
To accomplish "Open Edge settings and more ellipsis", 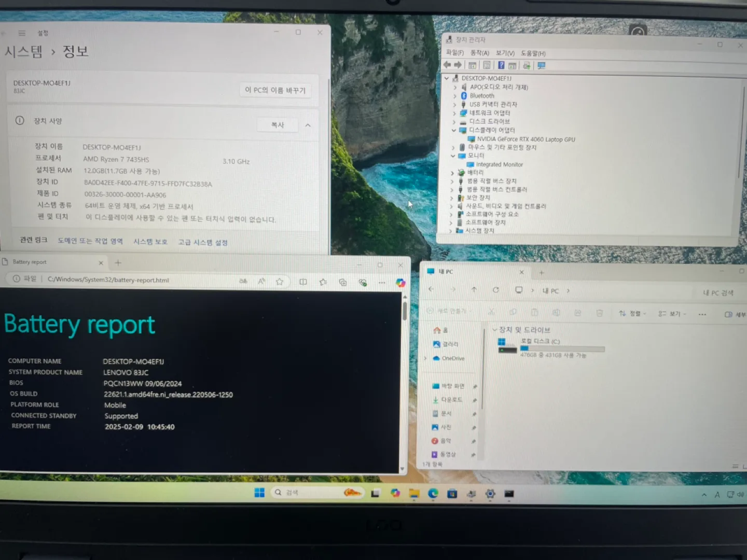I will (382, 283).
